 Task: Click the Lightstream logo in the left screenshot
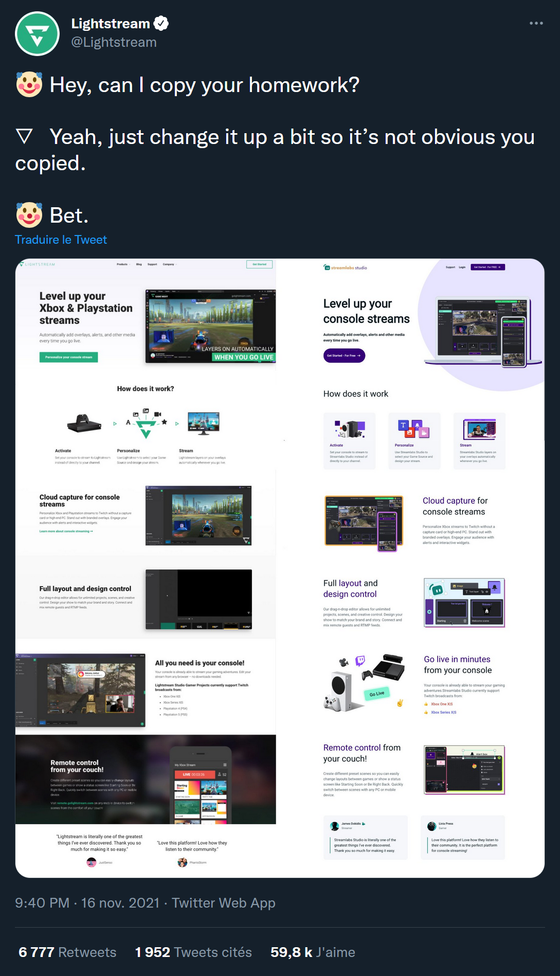tap(37, 264)
